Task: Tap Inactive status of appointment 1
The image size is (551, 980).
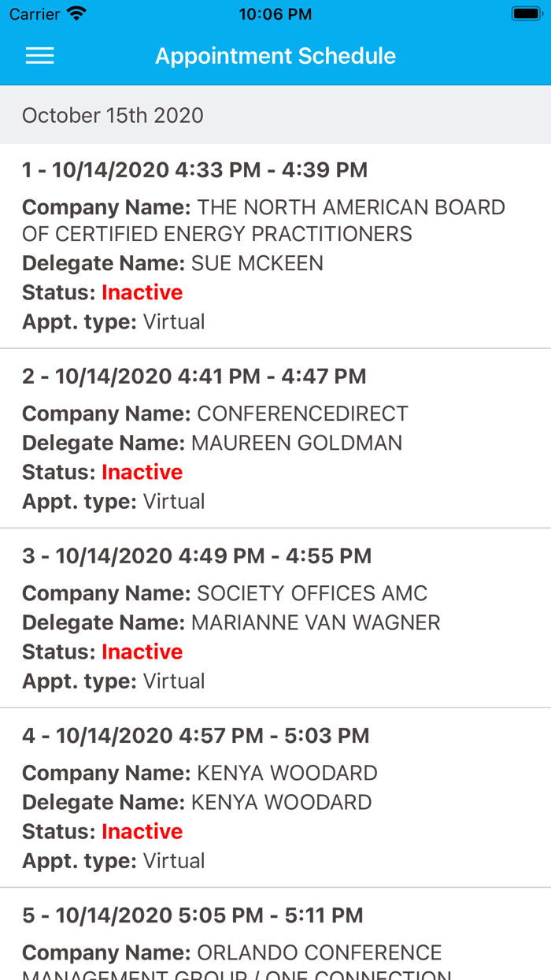Action: 142,292
